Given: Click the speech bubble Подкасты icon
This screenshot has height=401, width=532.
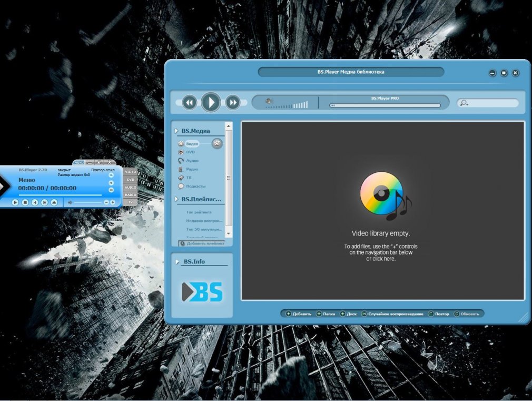Looking at the screenshot, I should [x=181, y=186].
